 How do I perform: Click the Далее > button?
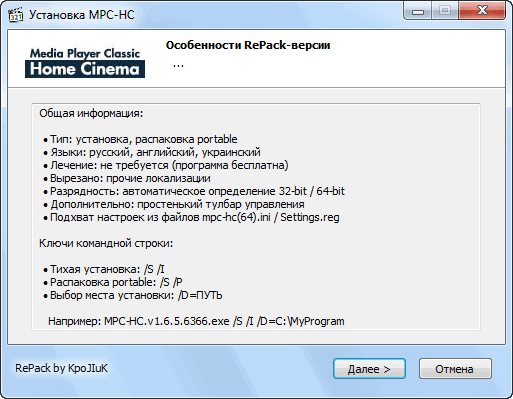click(369, 369)
